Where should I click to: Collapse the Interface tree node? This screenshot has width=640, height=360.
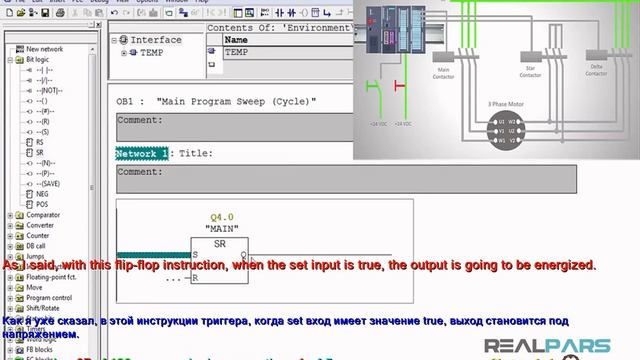[114, 40]
